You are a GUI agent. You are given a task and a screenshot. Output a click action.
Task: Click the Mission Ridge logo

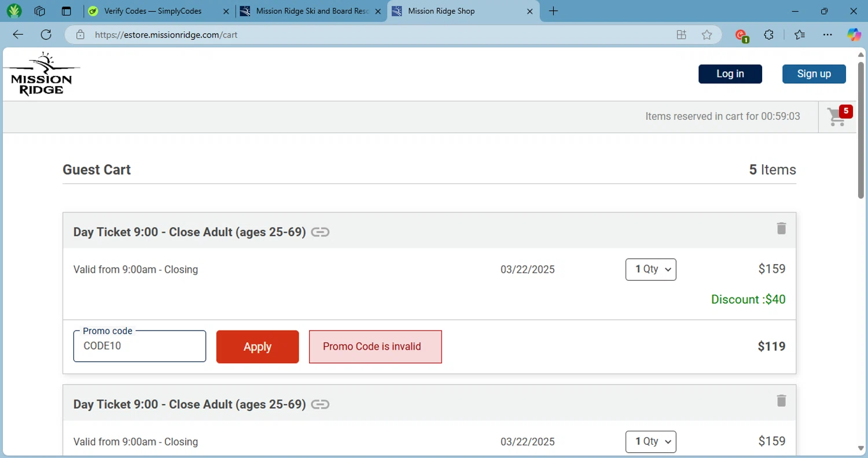(42, 74)
